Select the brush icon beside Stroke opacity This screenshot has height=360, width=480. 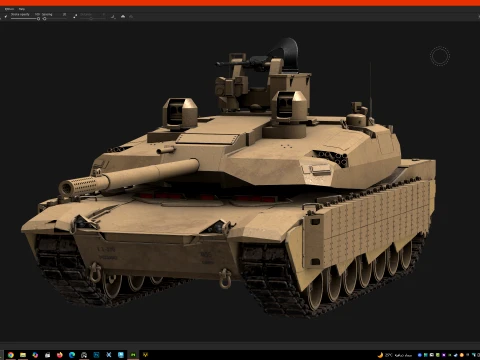pyautogui.click(x=6, y=16)
